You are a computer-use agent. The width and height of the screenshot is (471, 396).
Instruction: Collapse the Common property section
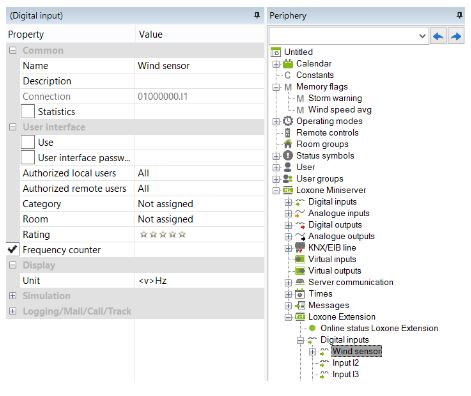coord(12,51)
